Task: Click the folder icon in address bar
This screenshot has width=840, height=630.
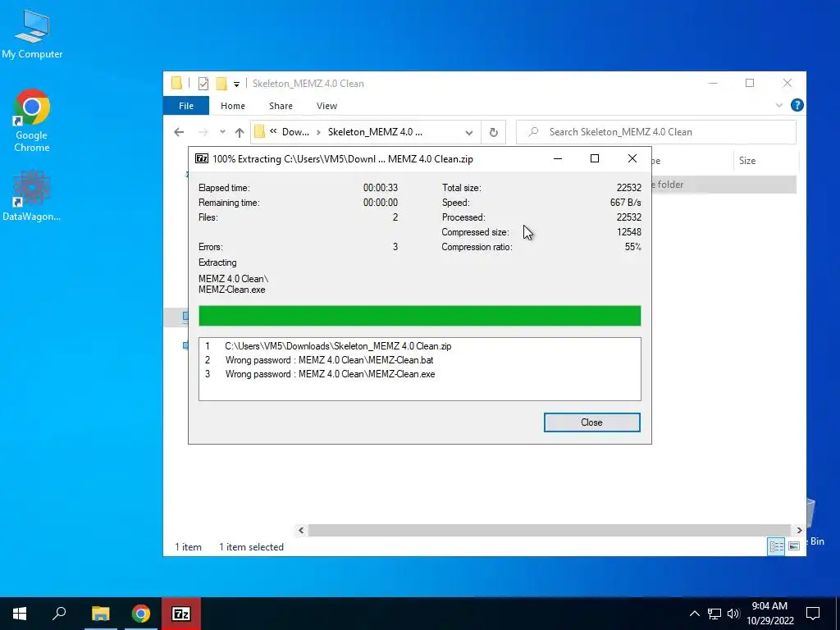Action: click(260, 132)
